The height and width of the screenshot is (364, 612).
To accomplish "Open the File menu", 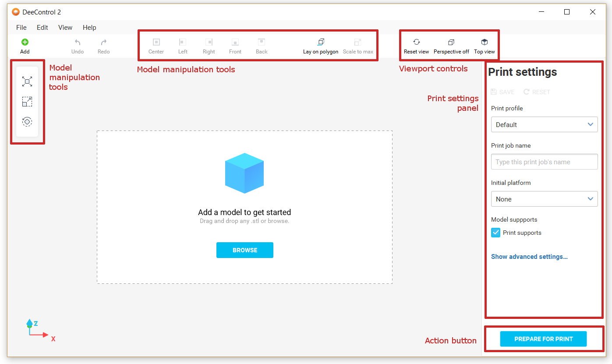I will point(21,27).
